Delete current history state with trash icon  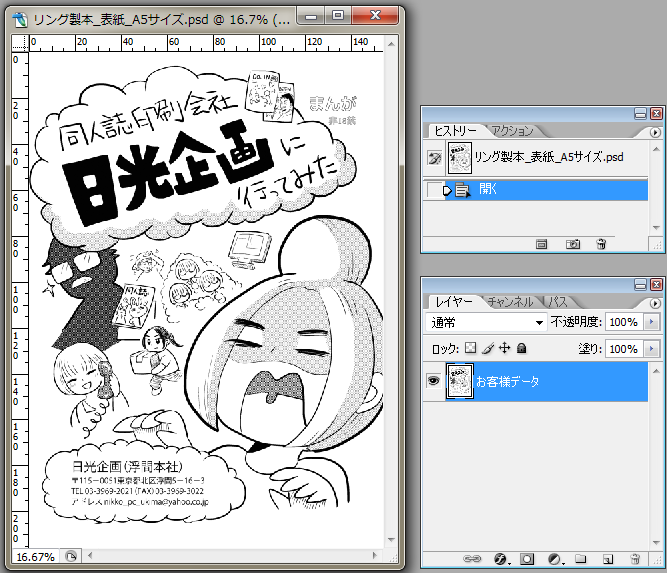click(x=601, y=244)
